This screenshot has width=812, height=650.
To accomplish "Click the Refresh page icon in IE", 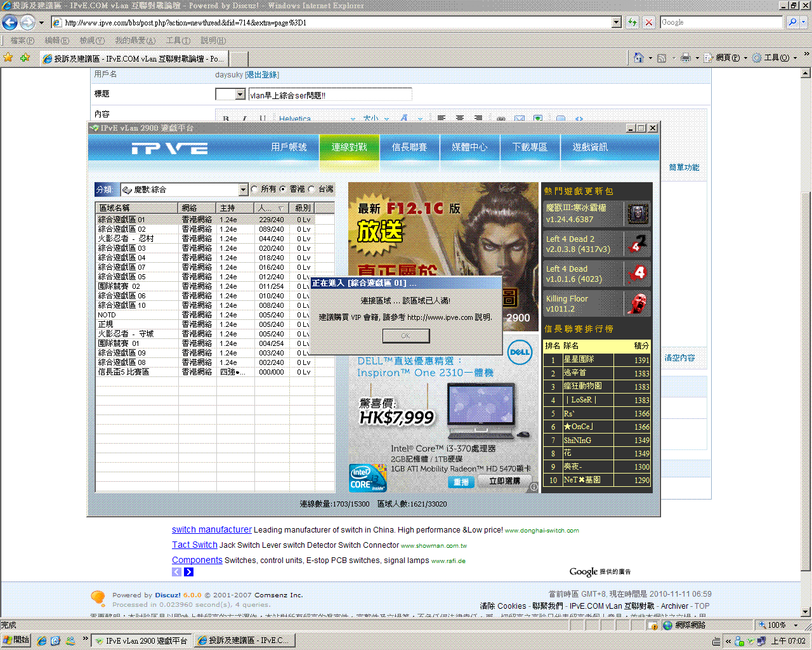I will (x=632, y=22).
